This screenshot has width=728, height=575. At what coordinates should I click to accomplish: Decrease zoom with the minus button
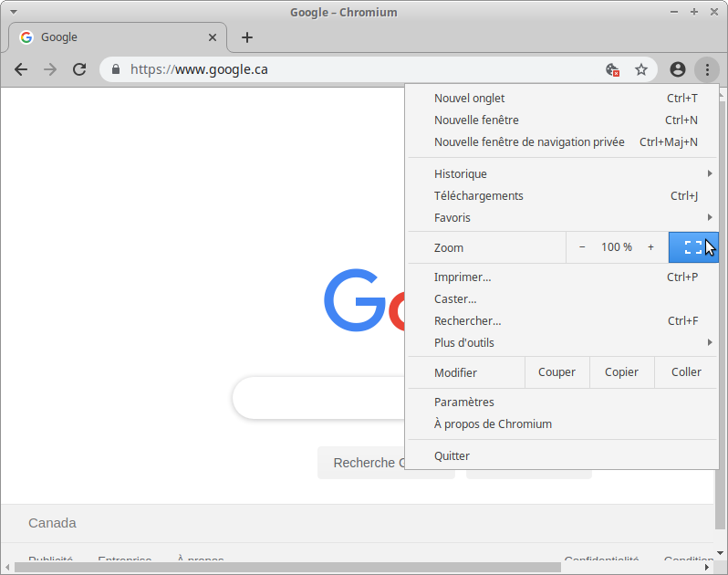click(x=582, y=247)
